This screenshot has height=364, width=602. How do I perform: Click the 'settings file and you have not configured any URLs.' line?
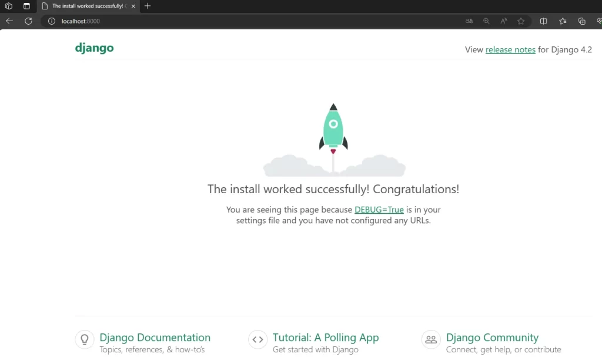click(333, 221)
